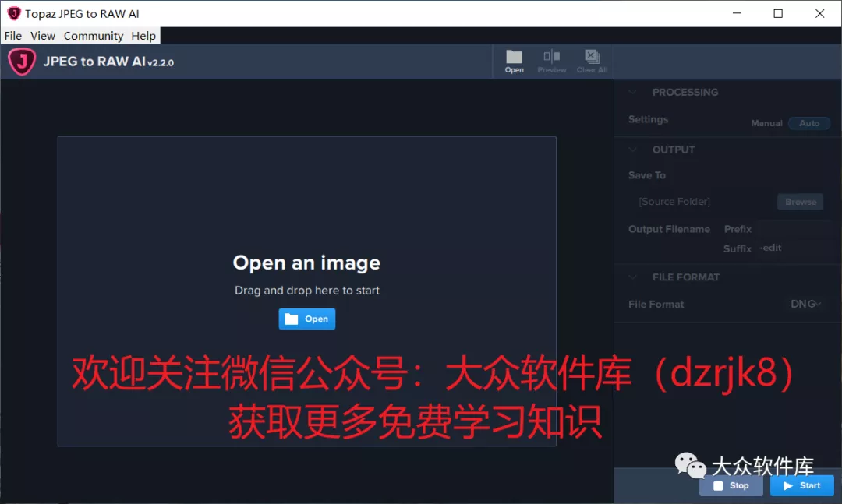Edit the Suffix field showing -edit
Screen dimensions: 842x504
pos(787,248)
